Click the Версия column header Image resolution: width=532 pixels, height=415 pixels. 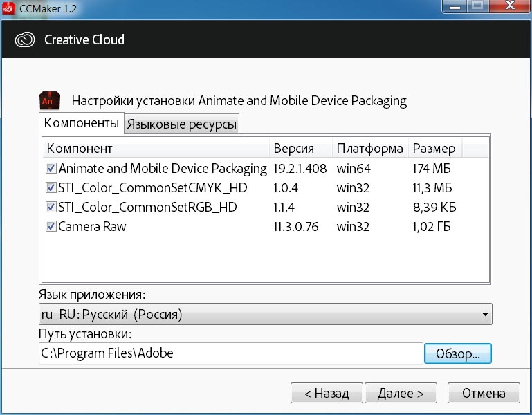point(301,148)
